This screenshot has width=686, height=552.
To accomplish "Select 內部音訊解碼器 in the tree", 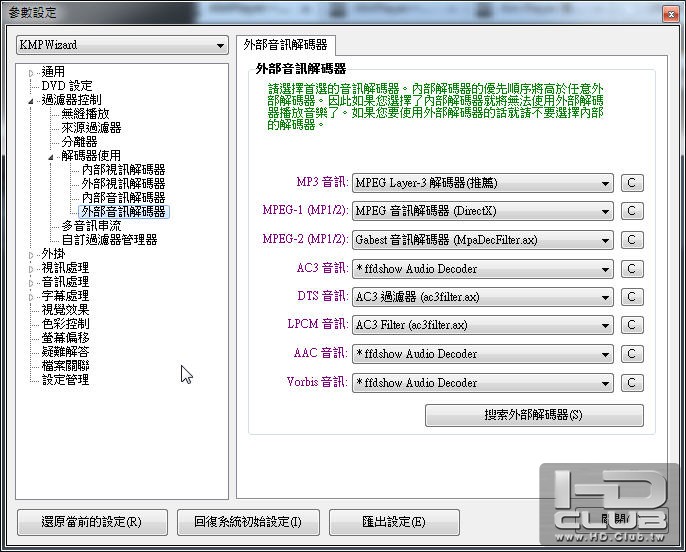I will [x=124, y=198].
